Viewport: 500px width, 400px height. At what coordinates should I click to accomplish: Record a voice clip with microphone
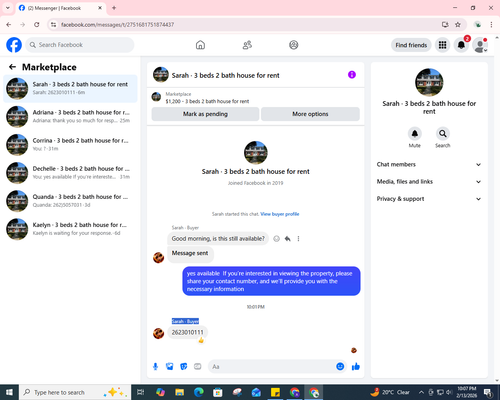(x=155, y=367)
